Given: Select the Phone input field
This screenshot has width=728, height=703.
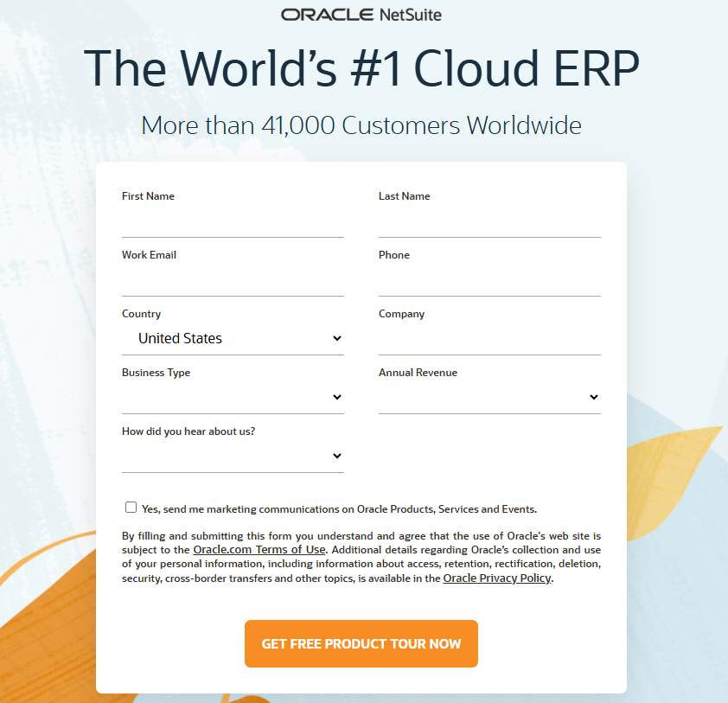Looking at the screenshot, I should click(489, 280).
